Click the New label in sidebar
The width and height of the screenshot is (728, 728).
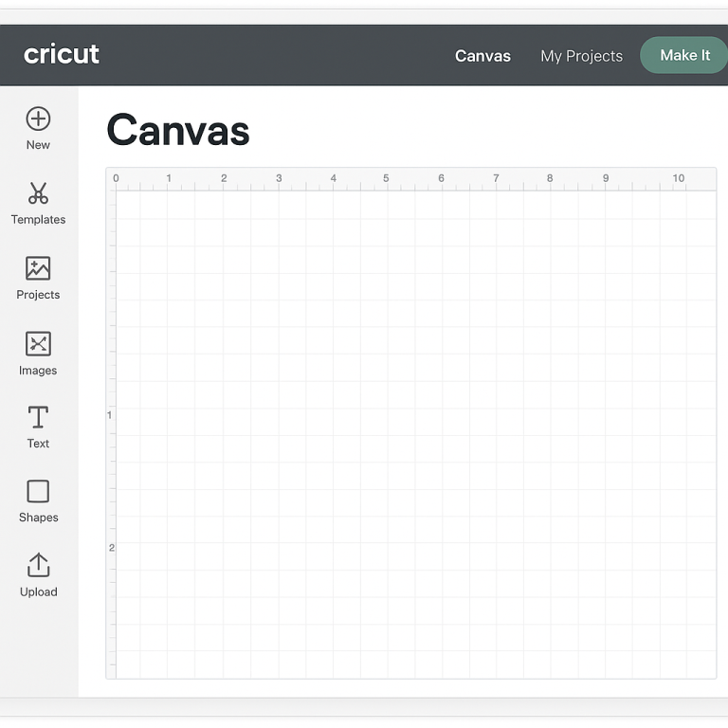[x=38, y=145]
